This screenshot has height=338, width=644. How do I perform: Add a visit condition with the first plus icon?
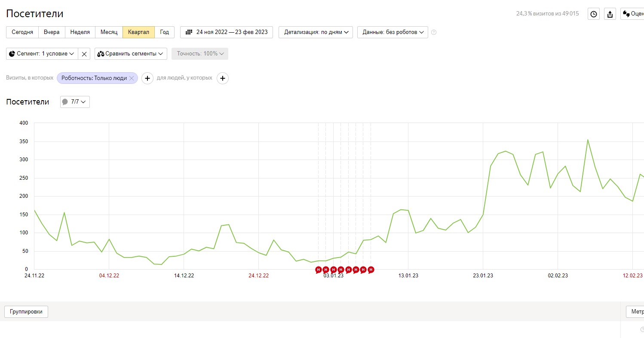coord(147,78)
